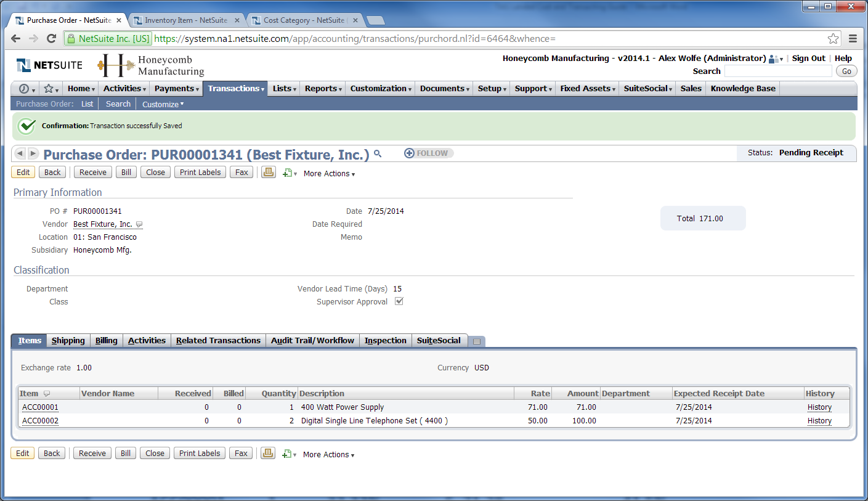
Task: Click the print icon in the top button row
Action: pyautogui.click(x=268, y=173)
